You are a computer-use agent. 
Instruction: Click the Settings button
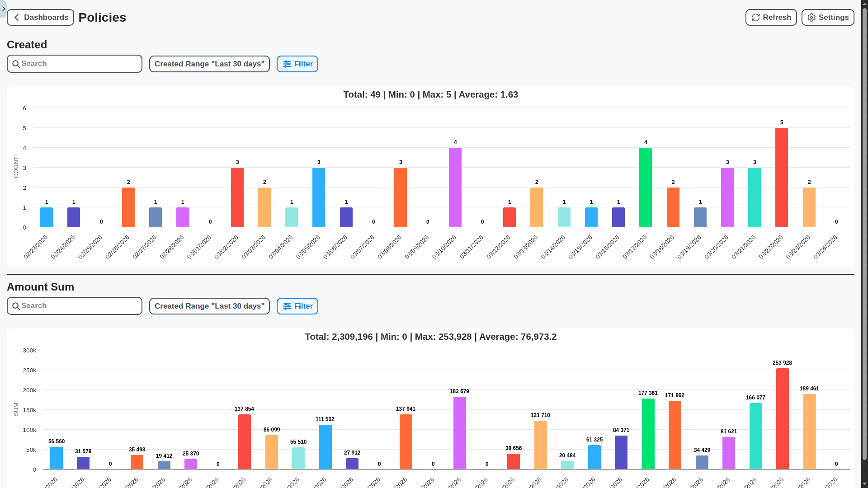pos(827,17)
